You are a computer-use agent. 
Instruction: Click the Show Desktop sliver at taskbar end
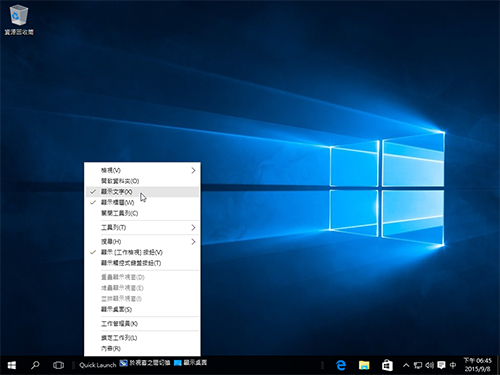[x=498, y=365]
